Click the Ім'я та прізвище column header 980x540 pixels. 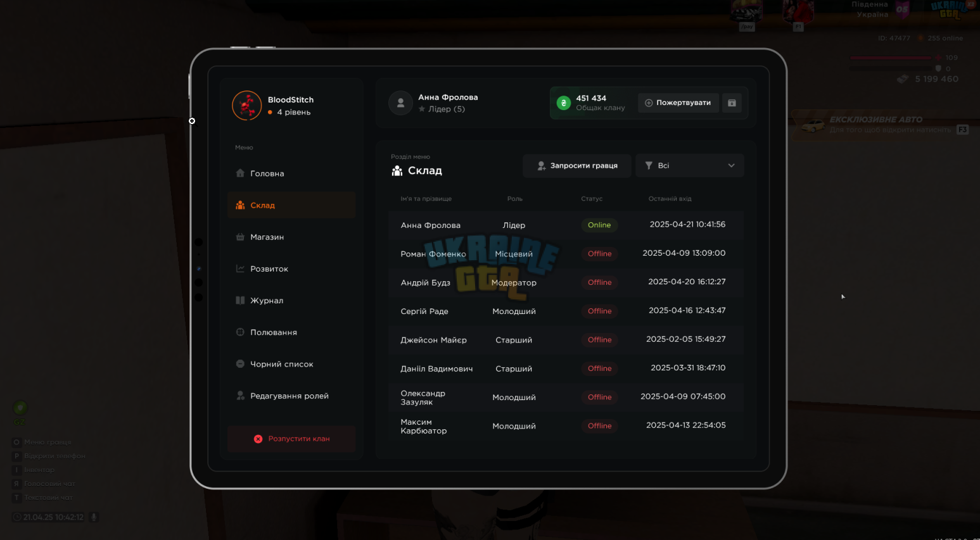click(426, 199)
